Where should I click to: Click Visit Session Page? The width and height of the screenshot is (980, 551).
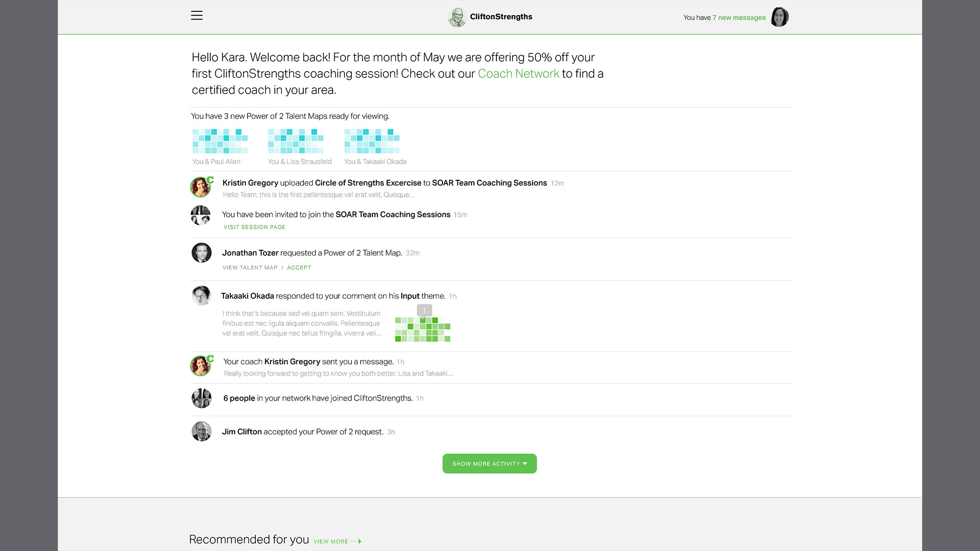click(x=254, y=227)
